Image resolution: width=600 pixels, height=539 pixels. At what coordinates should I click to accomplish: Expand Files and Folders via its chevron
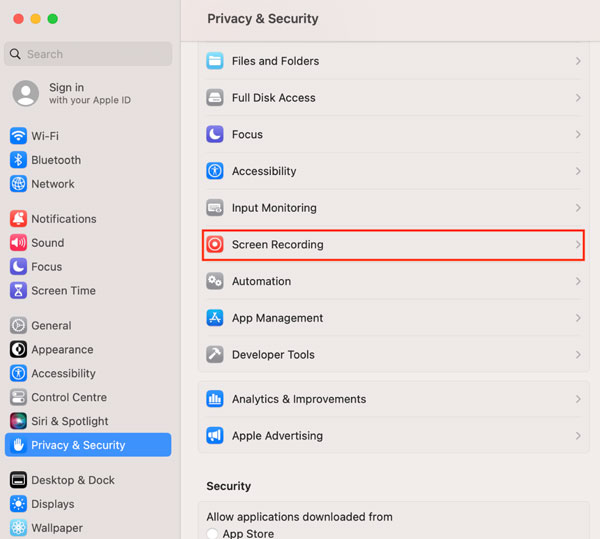[x=578, y=61]
